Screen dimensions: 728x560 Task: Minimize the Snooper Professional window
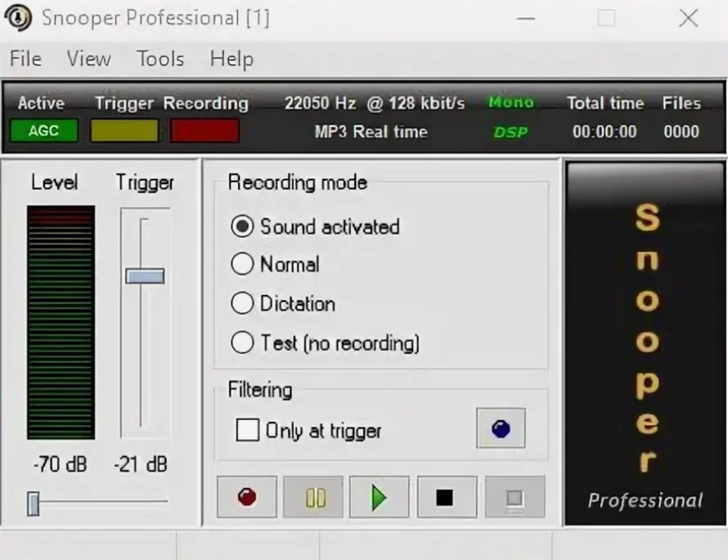tap(526, 19)
